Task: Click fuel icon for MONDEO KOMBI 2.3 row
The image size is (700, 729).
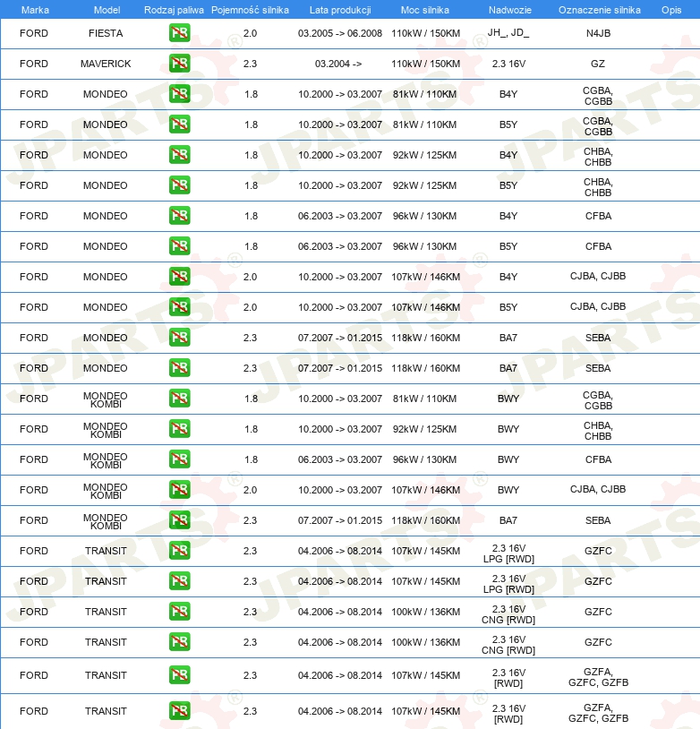Action: click(x=179, y=520)
